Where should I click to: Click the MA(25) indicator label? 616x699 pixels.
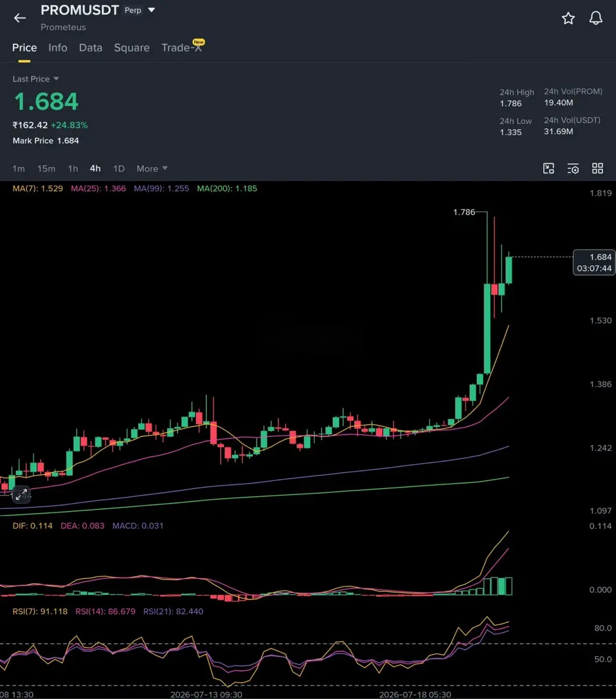point(98,188)
